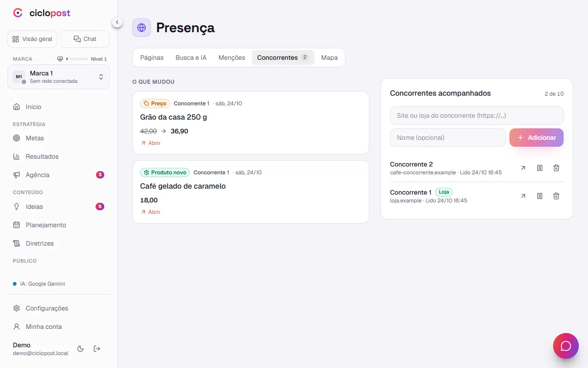Open Visão geral overview
The height and width of the screenshot is (368, 588).
(x=32, y=39)
